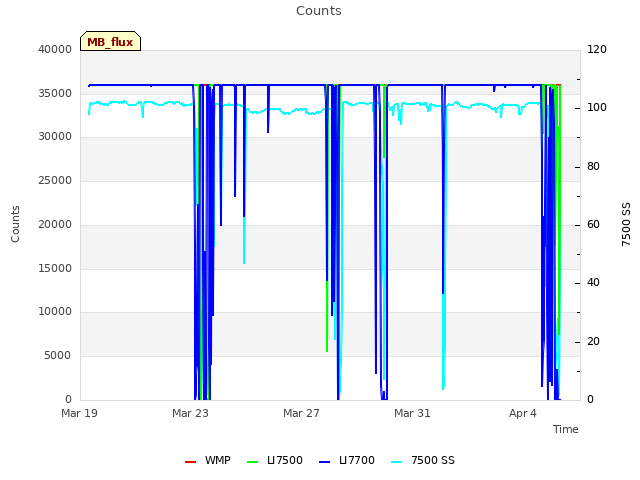The height and width of the screenshot is (480, 640).
Task: Click the red WMP legend swatch
Action: point(190,462)
